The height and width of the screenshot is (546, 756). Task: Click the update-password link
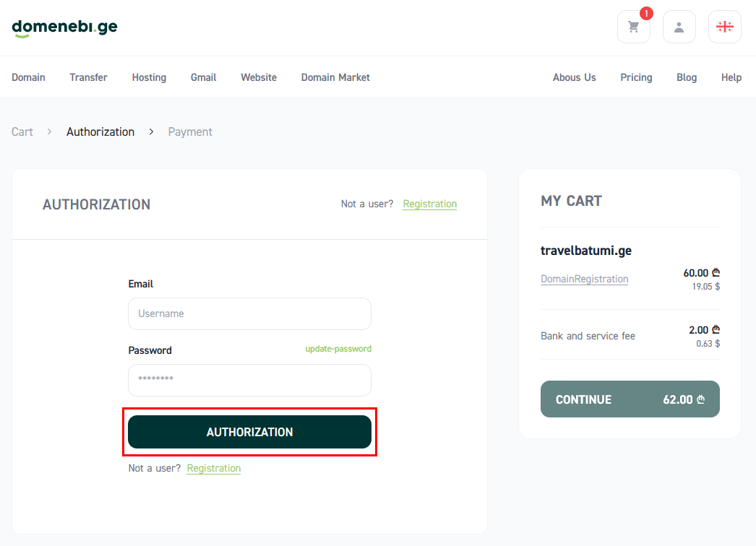(338, 349)
